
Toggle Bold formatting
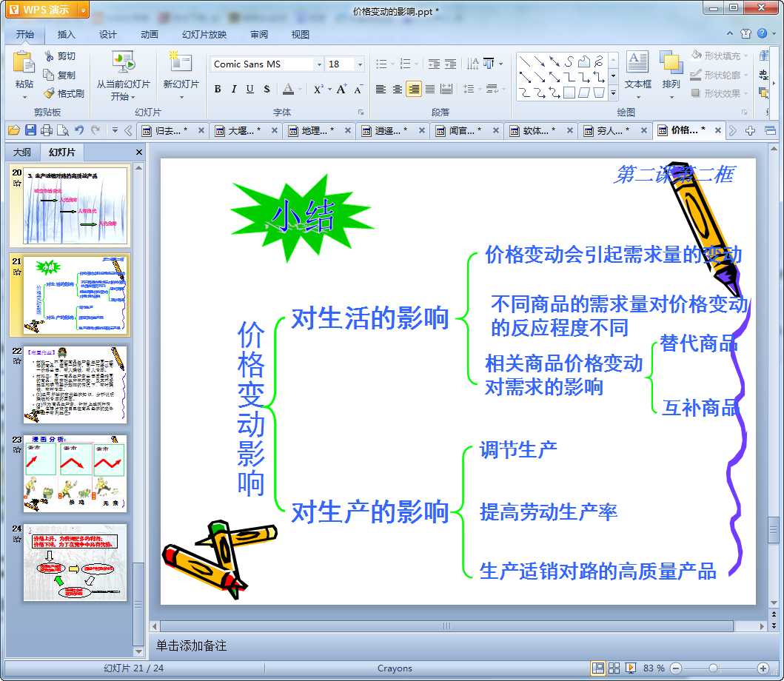[218, 89]
